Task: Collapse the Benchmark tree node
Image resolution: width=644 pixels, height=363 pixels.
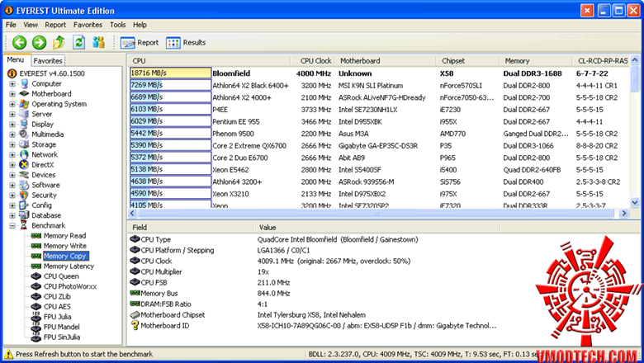Action: click(12, 225)
